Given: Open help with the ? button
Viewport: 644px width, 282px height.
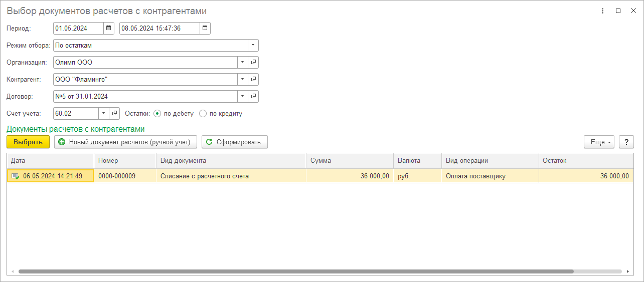Looking at the screenshot, I should (626, 142).
